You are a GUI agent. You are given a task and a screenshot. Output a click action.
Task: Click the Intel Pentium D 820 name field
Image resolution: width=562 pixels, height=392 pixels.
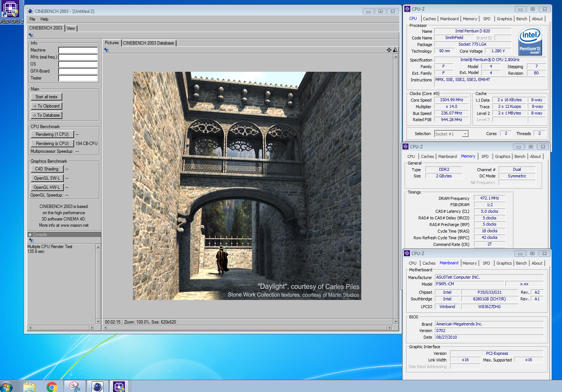[473, 31]
